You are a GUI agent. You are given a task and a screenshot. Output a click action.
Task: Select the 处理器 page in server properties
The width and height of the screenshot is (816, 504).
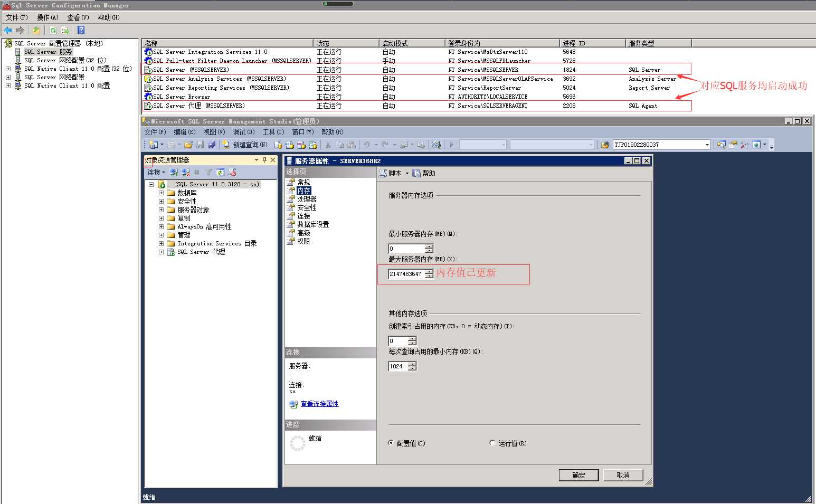[307, 199]
